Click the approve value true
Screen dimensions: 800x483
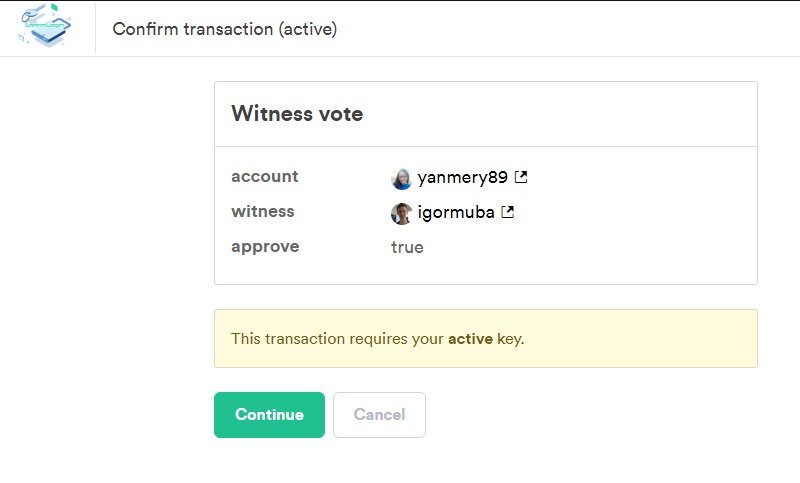coord(407,247)
